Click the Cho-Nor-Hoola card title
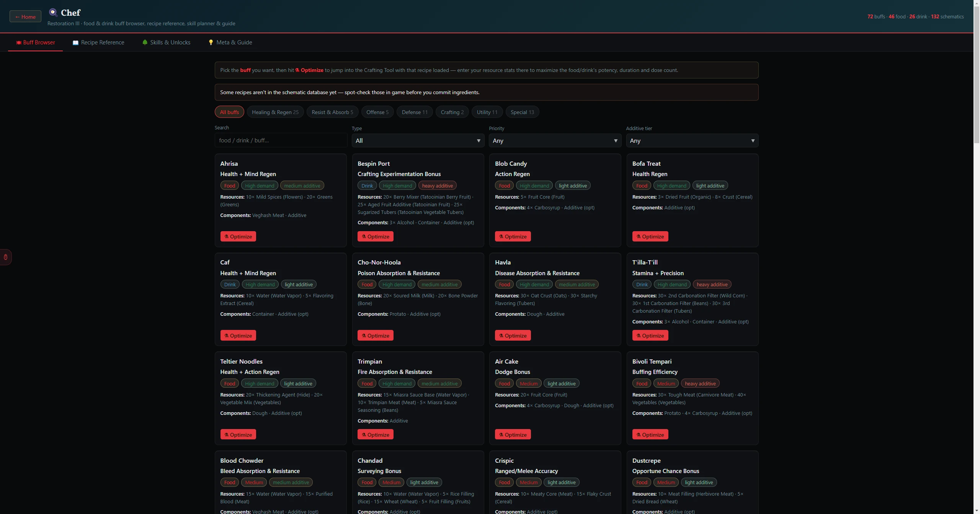980x514 pixels. (x=379, y=262)
